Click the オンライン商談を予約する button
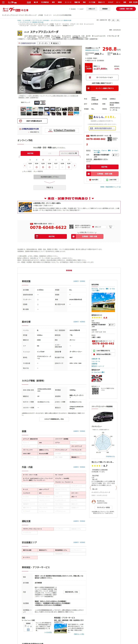This screenshot has height=644, width=138. coord(102,88)
